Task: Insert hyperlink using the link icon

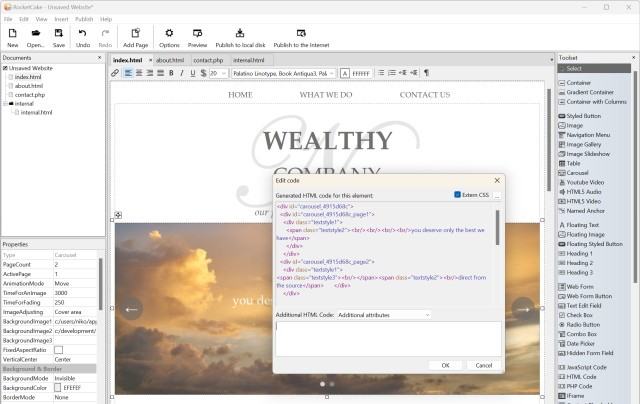Action: tap(116, 73)
